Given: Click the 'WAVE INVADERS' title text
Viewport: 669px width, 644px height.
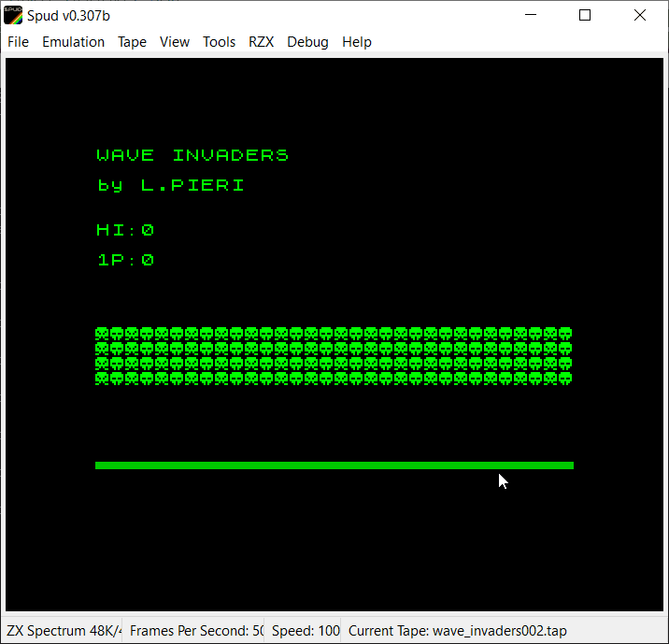Looking at the screenshot, I should click(192, 155).
